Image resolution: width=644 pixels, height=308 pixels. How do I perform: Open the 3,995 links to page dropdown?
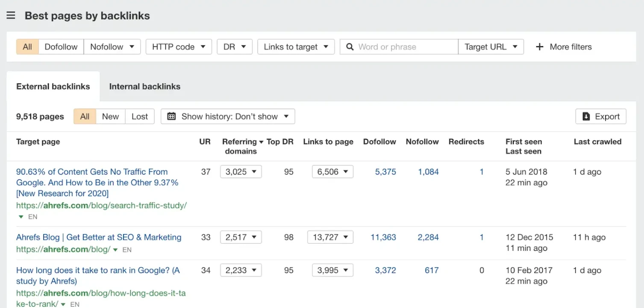[332, 270]
